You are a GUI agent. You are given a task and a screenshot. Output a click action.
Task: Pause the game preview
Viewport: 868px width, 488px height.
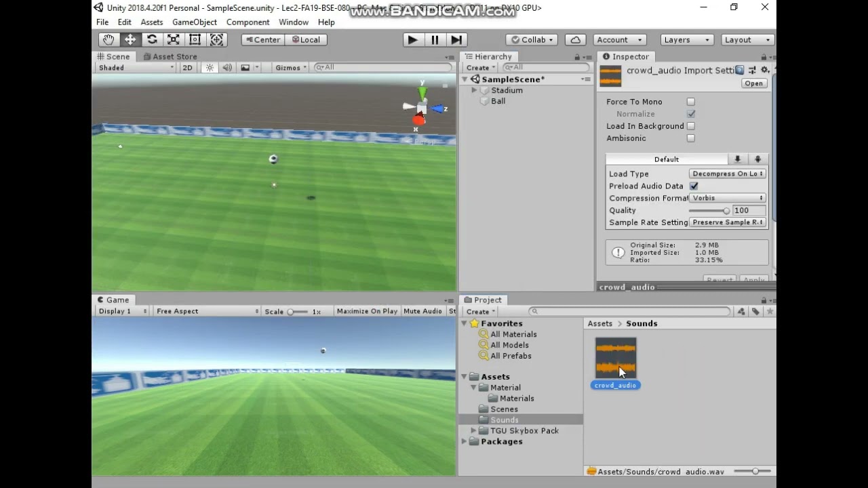click(435, 40)
